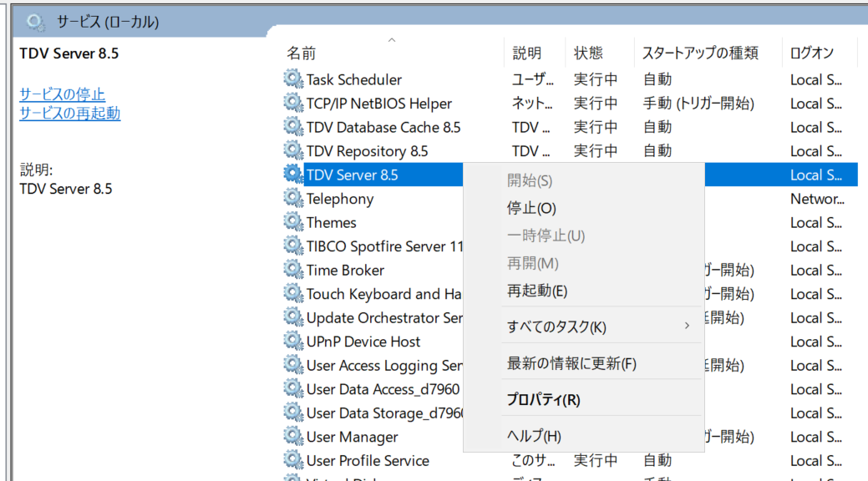
Task: Select the TCP/IP NetBIOS Helper service name
Action: pos(378,104)
